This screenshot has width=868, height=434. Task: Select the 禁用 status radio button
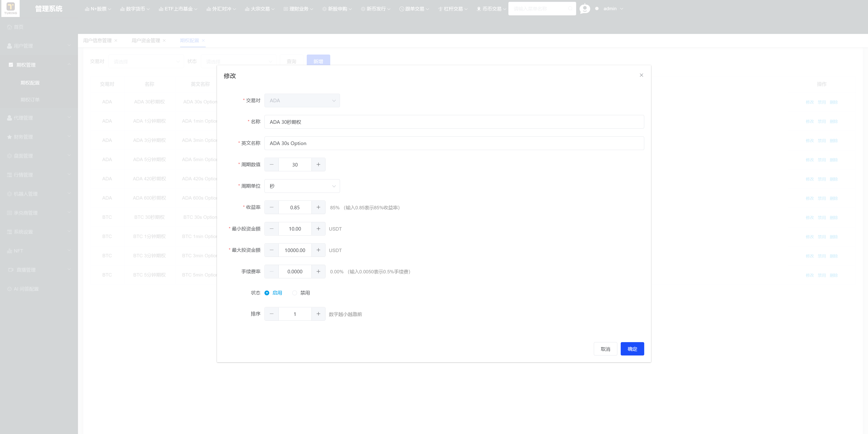tap(295, 293)
